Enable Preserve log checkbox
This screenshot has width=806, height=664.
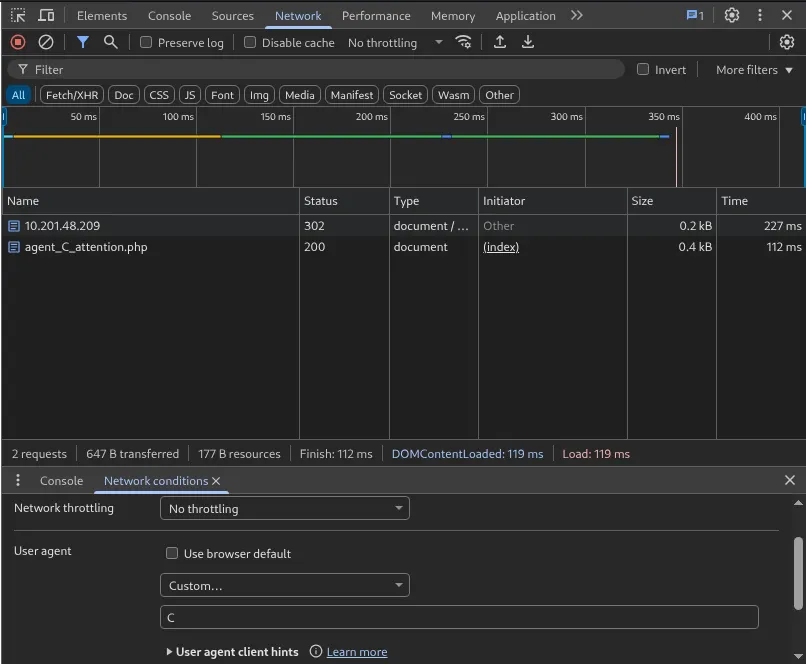point(146,42)
